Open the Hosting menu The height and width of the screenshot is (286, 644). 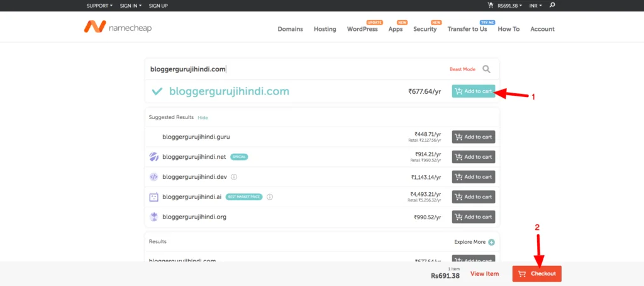(325, 29)
